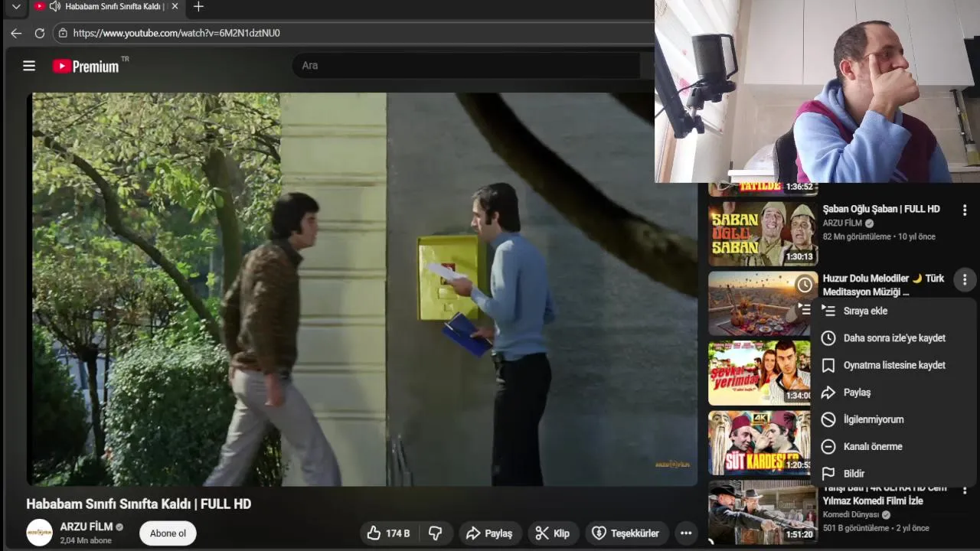
Task: Select Kanalı önerme menu option
Action: [893, 447]
